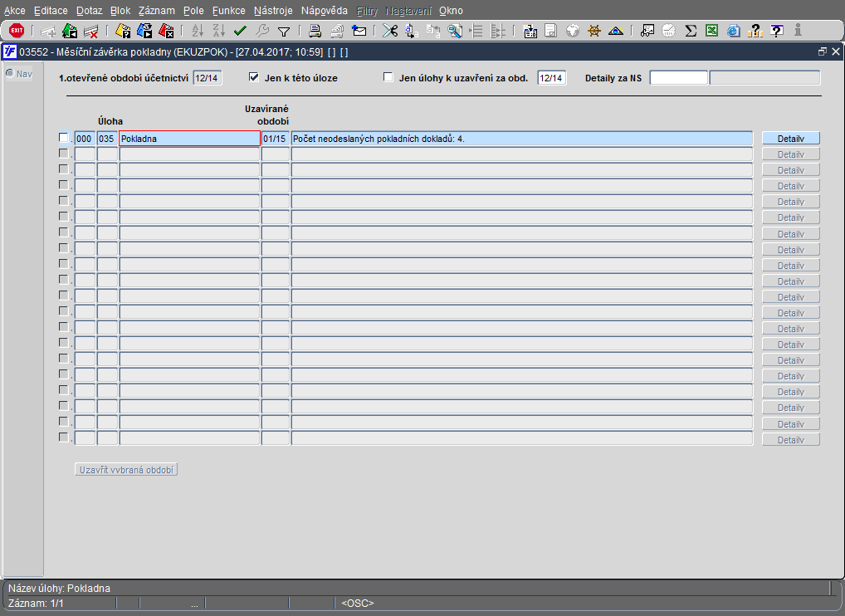Open the Akce menu
Screen dimensions: 845x616
15,11
